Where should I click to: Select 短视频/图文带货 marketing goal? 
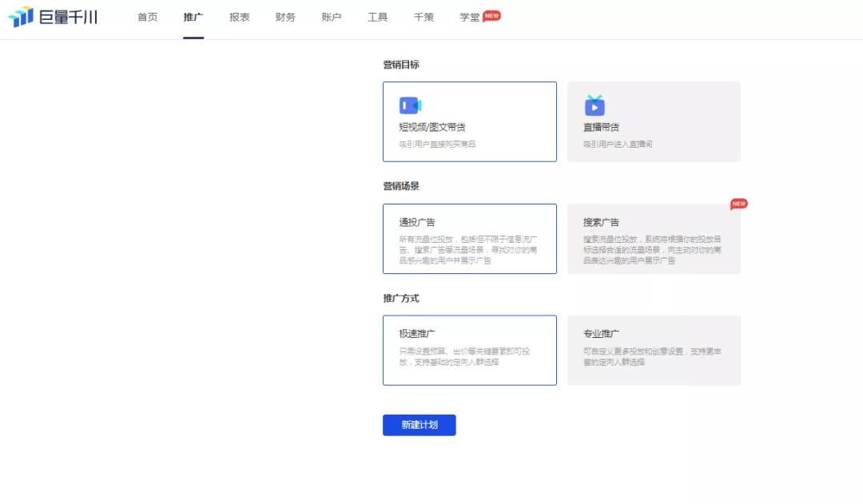pos(470,121)
